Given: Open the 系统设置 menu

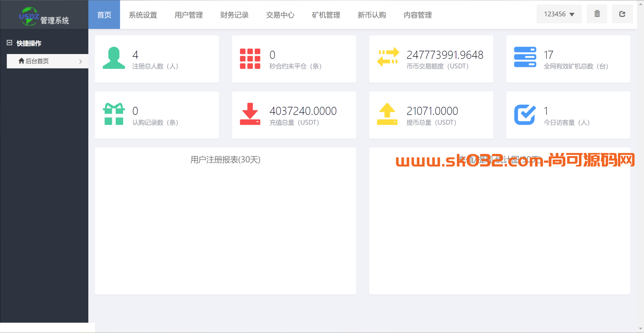Looking at the screenshot, I should click(x=143, y=15).
